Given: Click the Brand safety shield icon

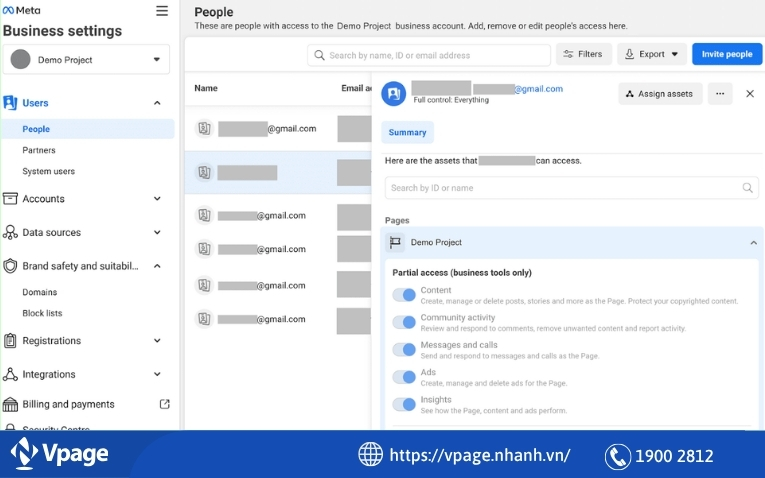Looking at the screenshot, I should coord(10,266).
